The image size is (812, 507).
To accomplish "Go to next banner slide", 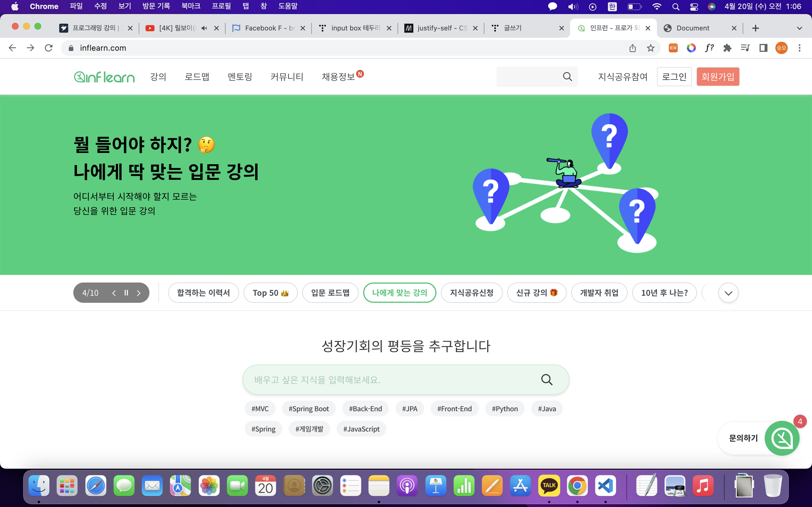I will tap(139, 293).
